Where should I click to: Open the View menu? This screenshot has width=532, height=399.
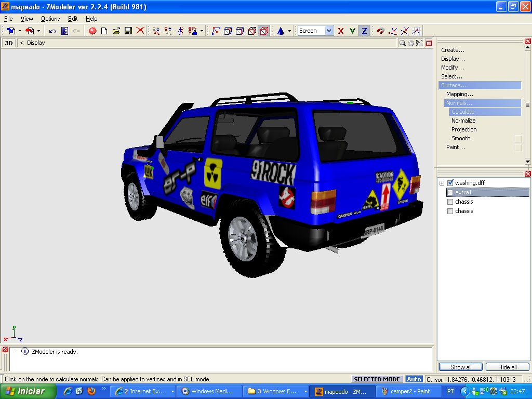coord(26,19)
